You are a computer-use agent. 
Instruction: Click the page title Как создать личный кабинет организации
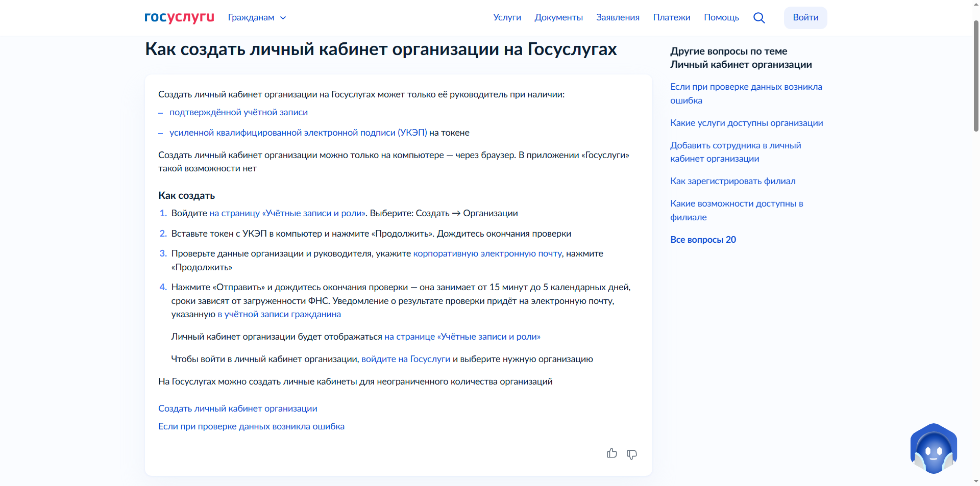pyautogui.click(x=381, y=49)
